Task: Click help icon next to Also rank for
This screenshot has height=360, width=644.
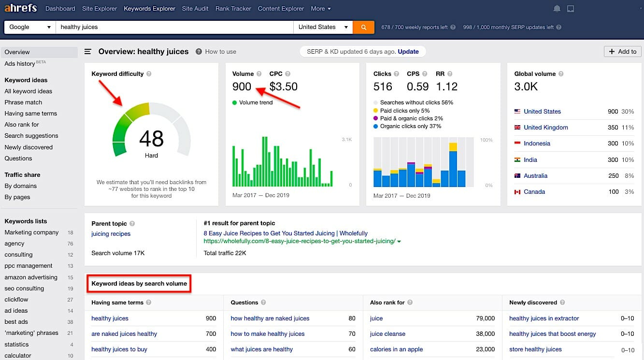Action: (410, 302)
